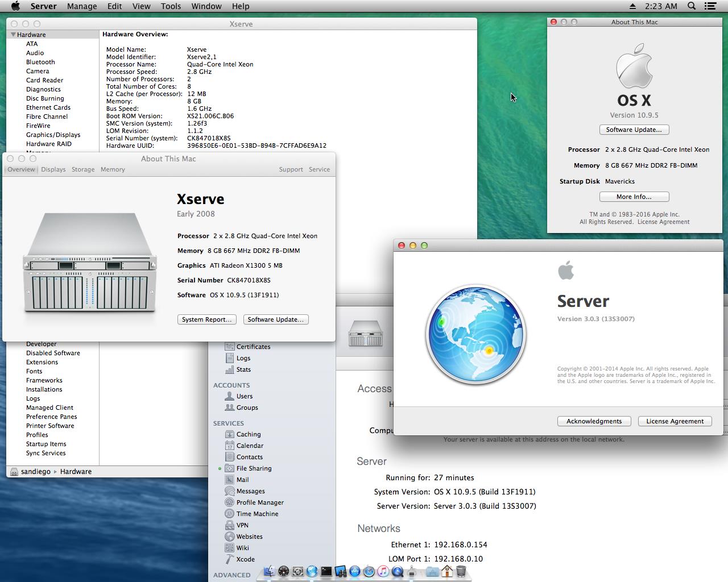Launch Safari from the Dock
Viewport: 728px width, 582px height.
(x=369, y=571)
